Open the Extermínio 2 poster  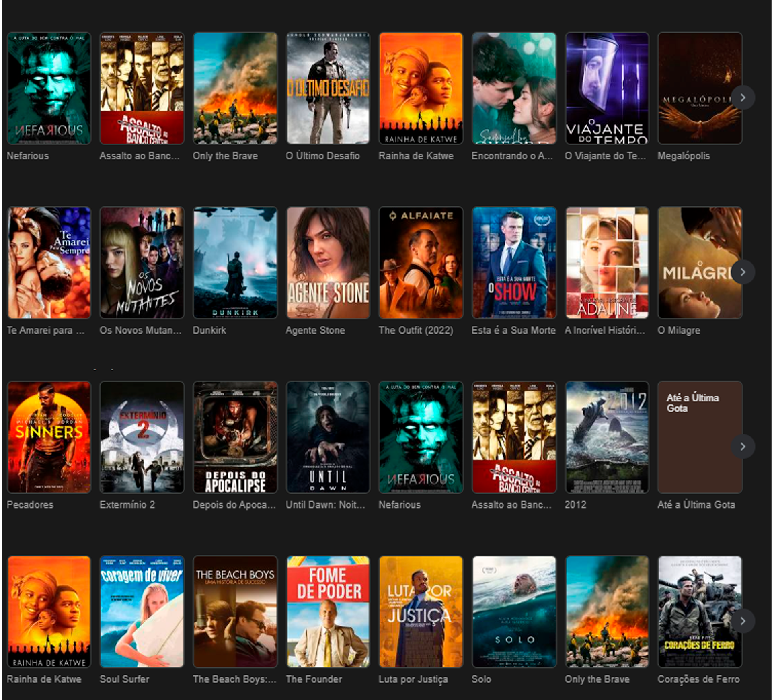(x=142, y=437)
